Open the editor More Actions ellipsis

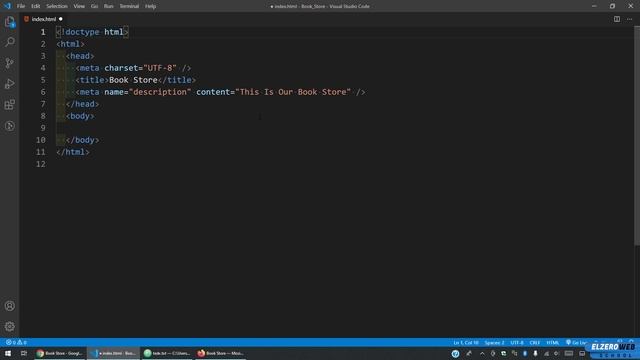[x=629, y=19]
